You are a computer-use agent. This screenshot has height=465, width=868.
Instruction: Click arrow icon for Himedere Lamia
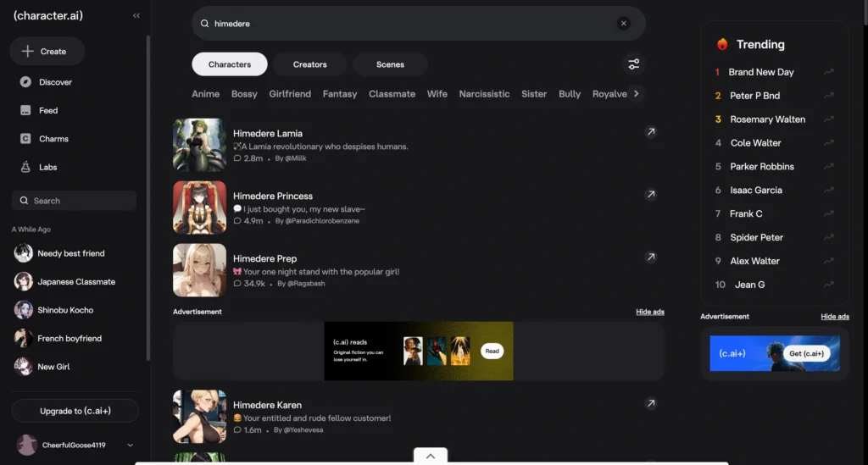[x=651, y=131]
